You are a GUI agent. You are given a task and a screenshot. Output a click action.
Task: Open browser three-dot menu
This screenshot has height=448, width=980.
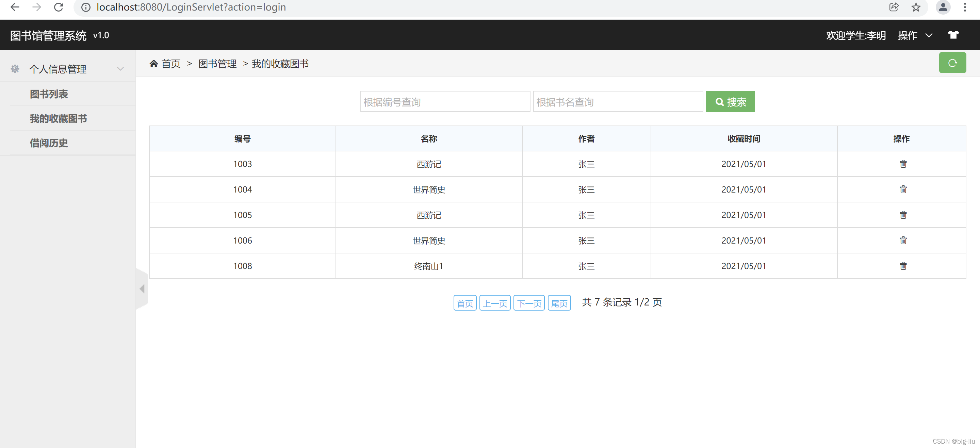click(965, 7)
